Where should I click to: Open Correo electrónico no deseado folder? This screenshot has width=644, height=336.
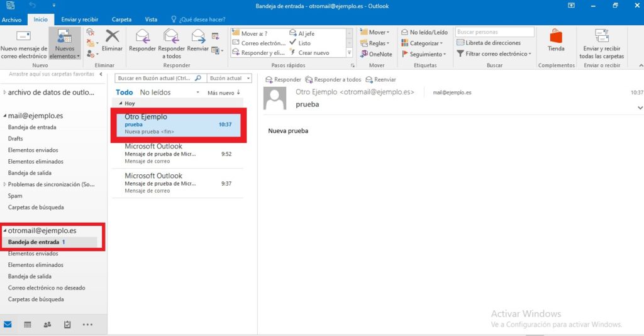(47, 288)
